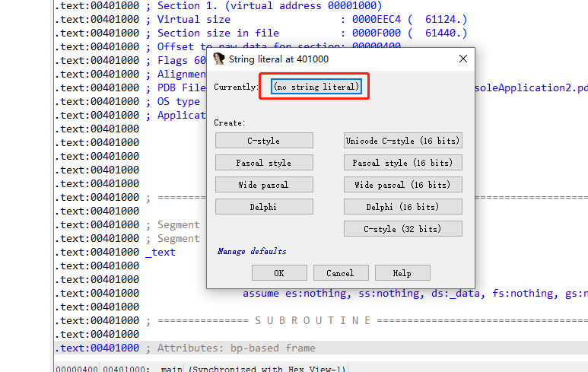Choose Wide pascal (16 bits)
Image resolution: width=588 pixels, height=372 pixels.
click(x=402, y=185)
